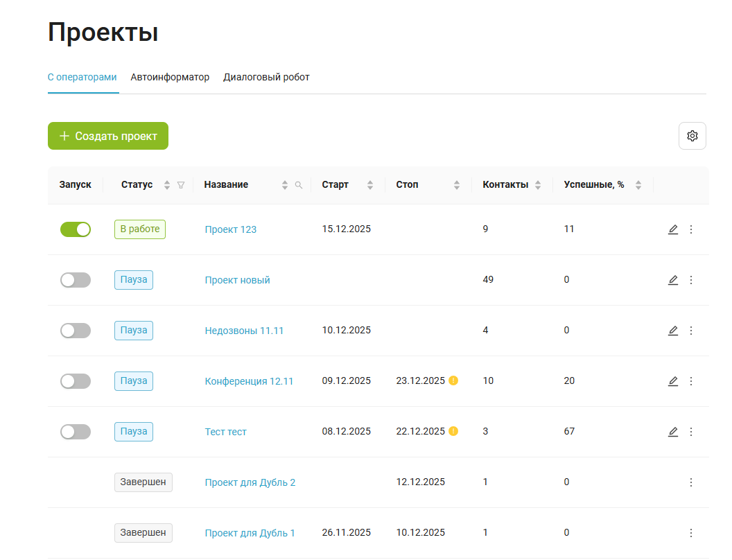This screenshot has width=732, height=560.
Task: Click edit pencil for Проект 123
Action: pyautogui.click(x=672, y=229)
